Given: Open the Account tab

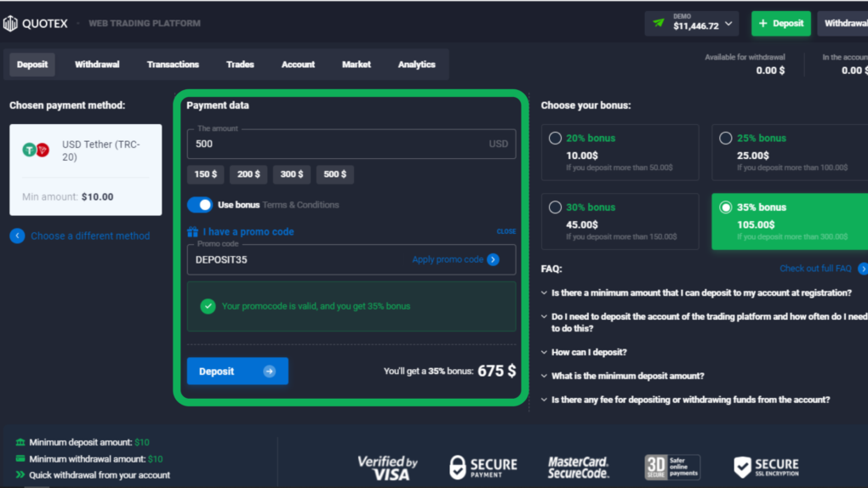Looking at the screenshot, I should (298, 65).
